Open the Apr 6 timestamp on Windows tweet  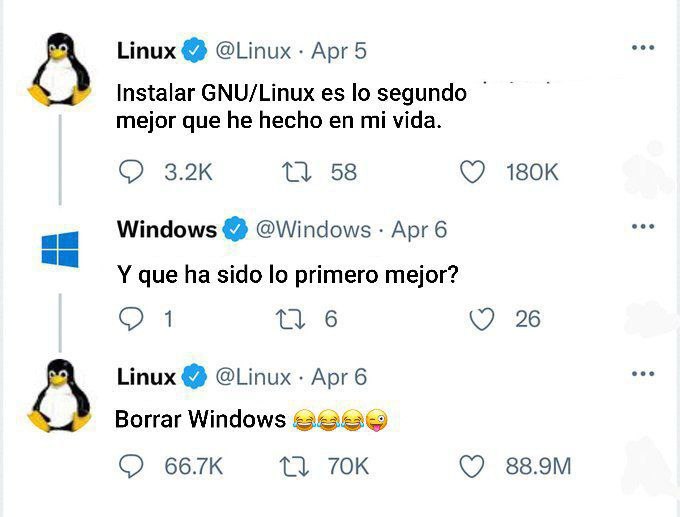(x=419, y=229)
